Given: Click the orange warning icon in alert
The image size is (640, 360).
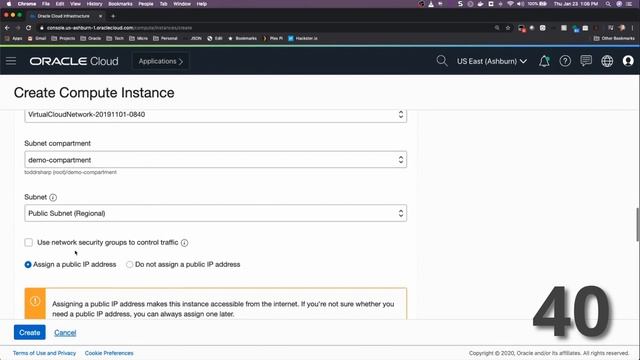Looking at the screenshot, I should coord(35,302).
